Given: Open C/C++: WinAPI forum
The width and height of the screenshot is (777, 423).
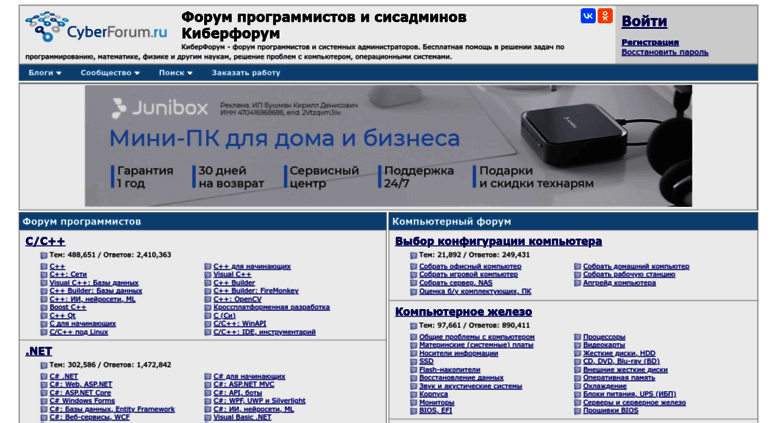Looking at the screenshot, I should 239,323.
